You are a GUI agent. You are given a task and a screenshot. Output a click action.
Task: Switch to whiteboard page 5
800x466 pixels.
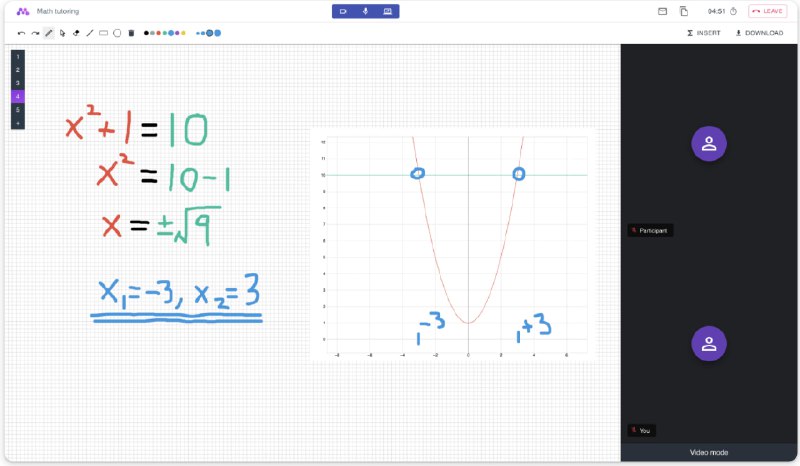[17, 109]
